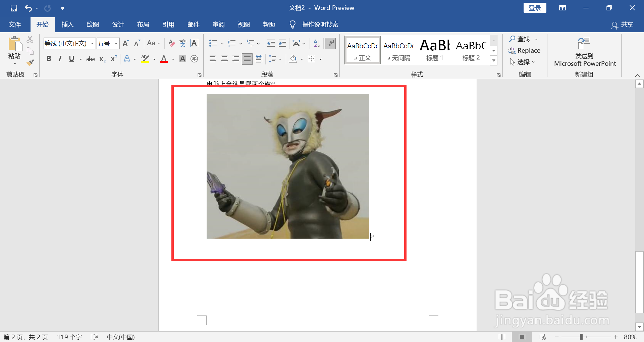Click the Paste clipboard icon

(x=14, y=44)
